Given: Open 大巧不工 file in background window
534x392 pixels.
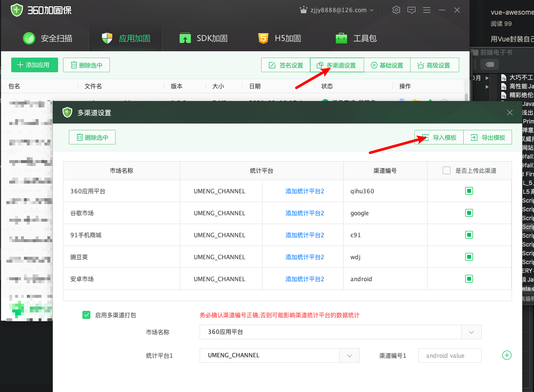Looking at the screenshot, I should 517,78.
